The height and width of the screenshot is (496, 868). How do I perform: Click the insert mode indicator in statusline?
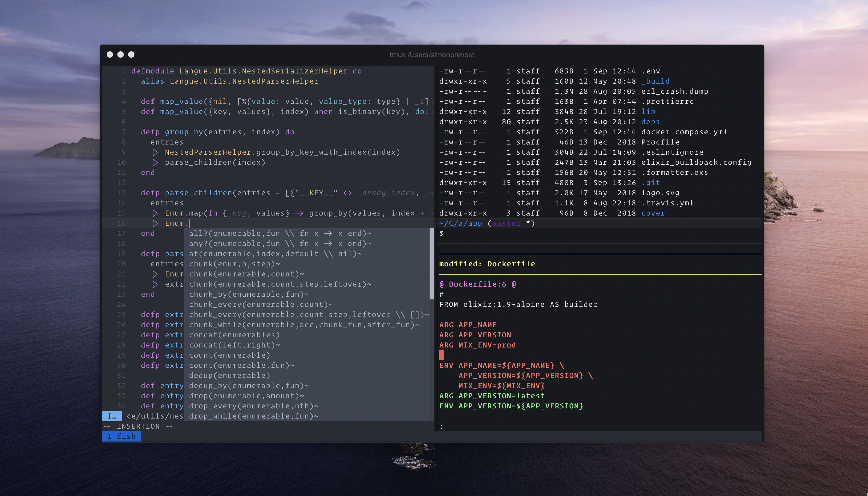point(112,416)
